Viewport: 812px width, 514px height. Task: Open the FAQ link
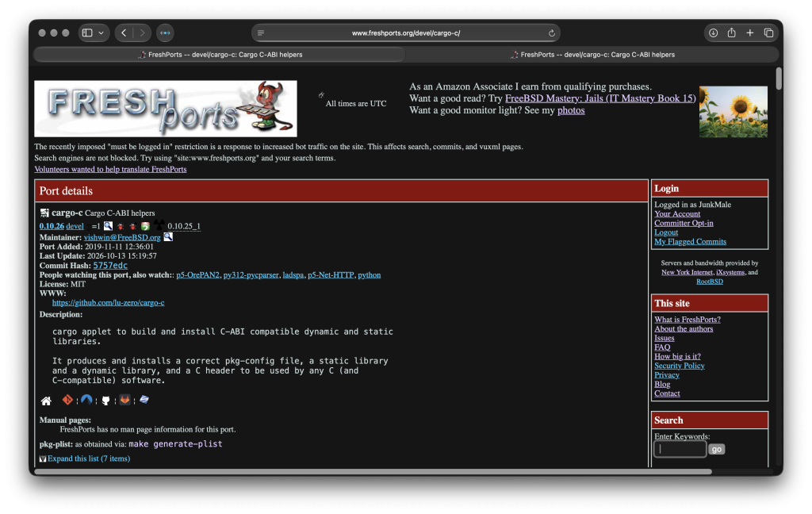tap(662, 347)
